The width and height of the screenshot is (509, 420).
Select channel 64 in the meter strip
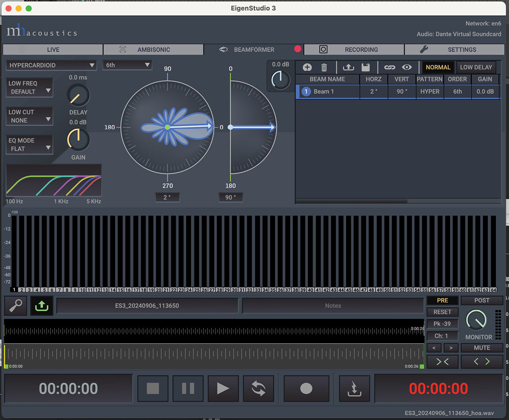(x=493, y=290)
